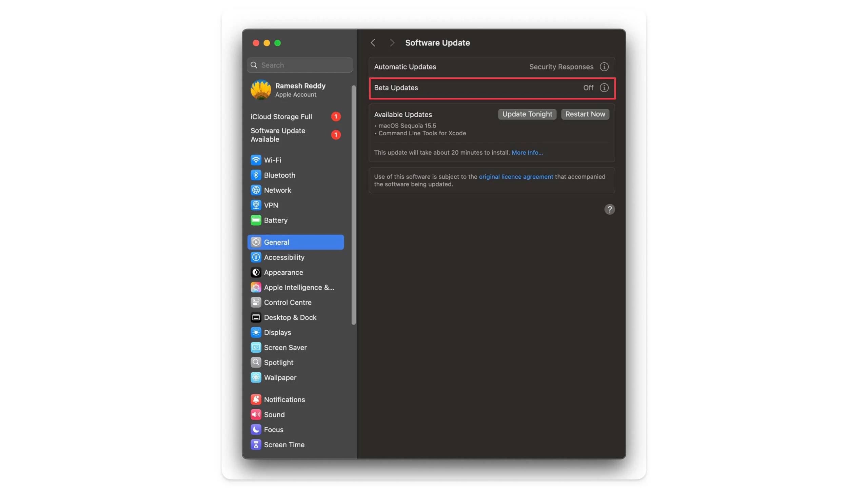
Task: Open Apple Intelligence icon
Action: pos(256,287)
